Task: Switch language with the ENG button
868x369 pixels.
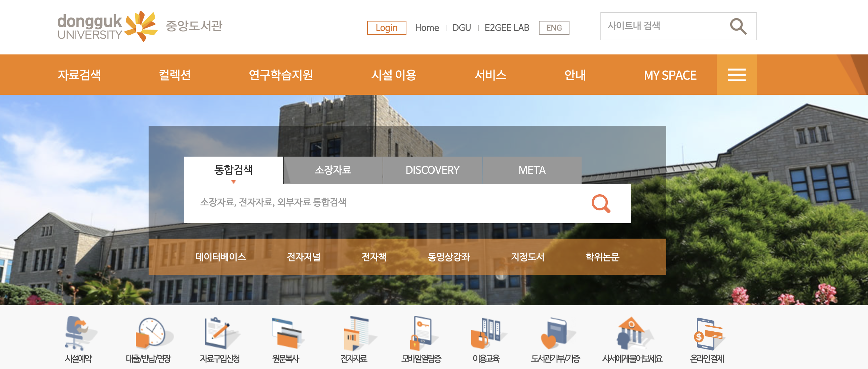Action: click(554, 28)
